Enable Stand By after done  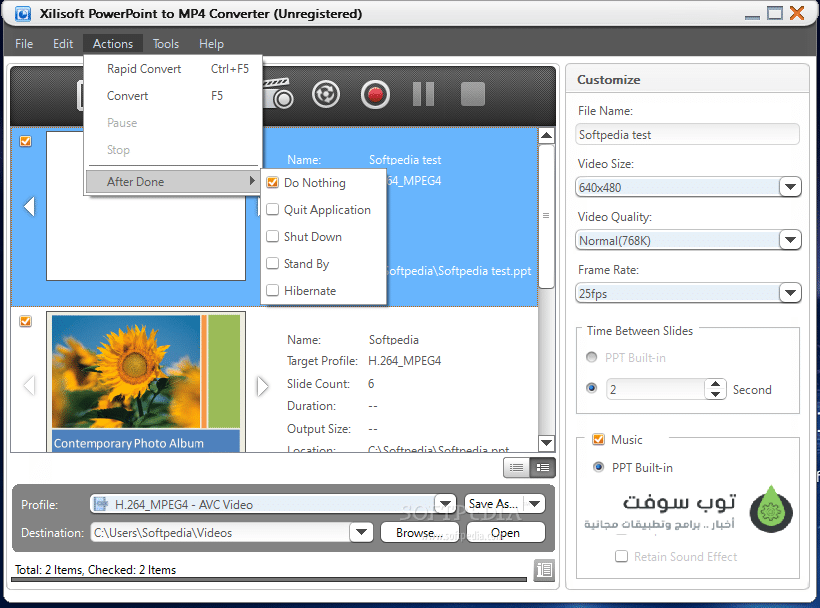click(x=272, y=263)
